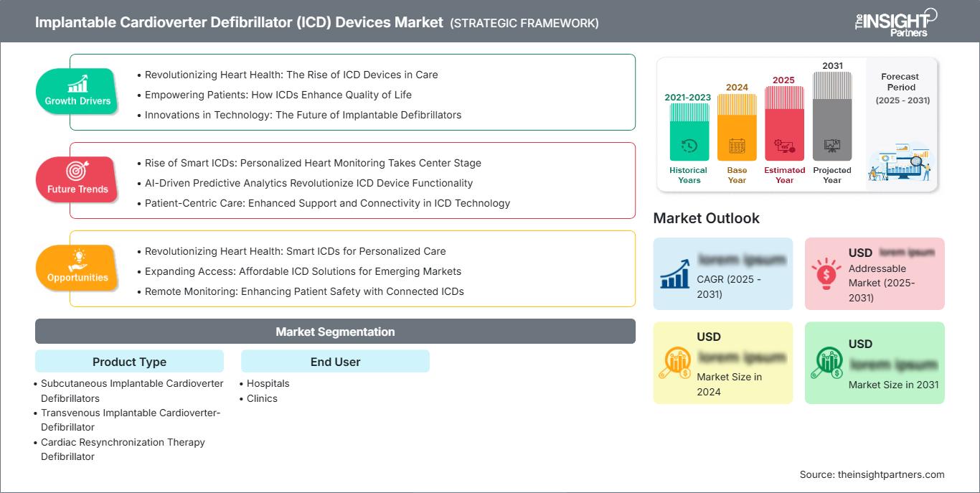The width and height of the screenshot is (980, 493).
Task: Click 'Rise of Smart ICDs' trend line
Action: click(313, 163)
